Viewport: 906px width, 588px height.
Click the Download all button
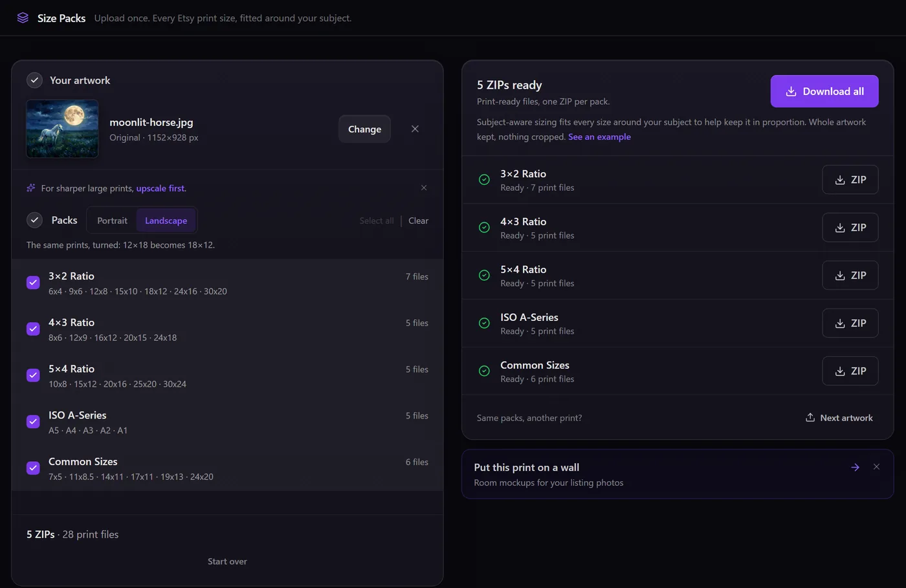click(x=824, y=91)
